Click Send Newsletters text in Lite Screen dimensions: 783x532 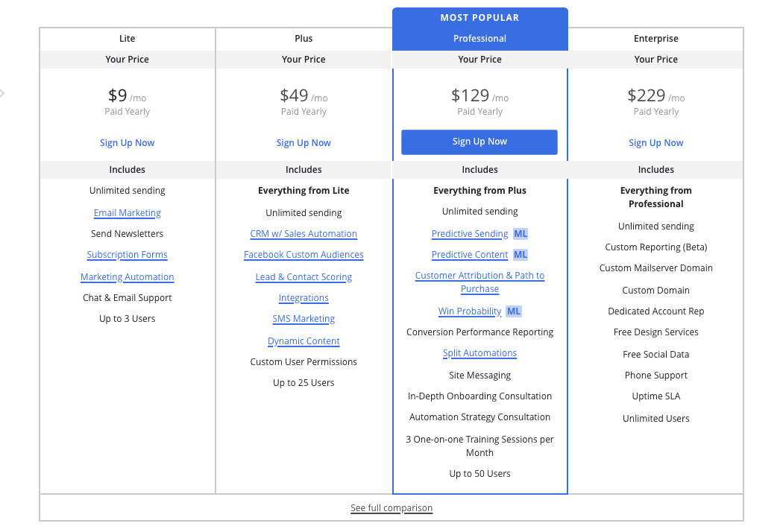click(x=128, y=233)
